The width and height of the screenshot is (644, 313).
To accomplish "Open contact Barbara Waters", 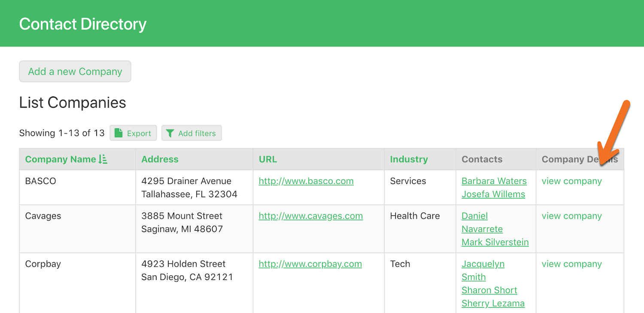I will [494, 181].
